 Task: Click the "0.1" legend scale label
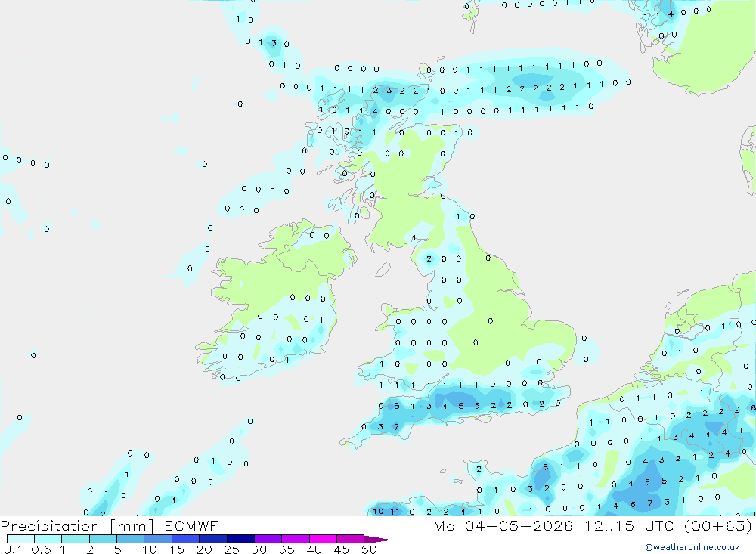[x=13, y=549]
